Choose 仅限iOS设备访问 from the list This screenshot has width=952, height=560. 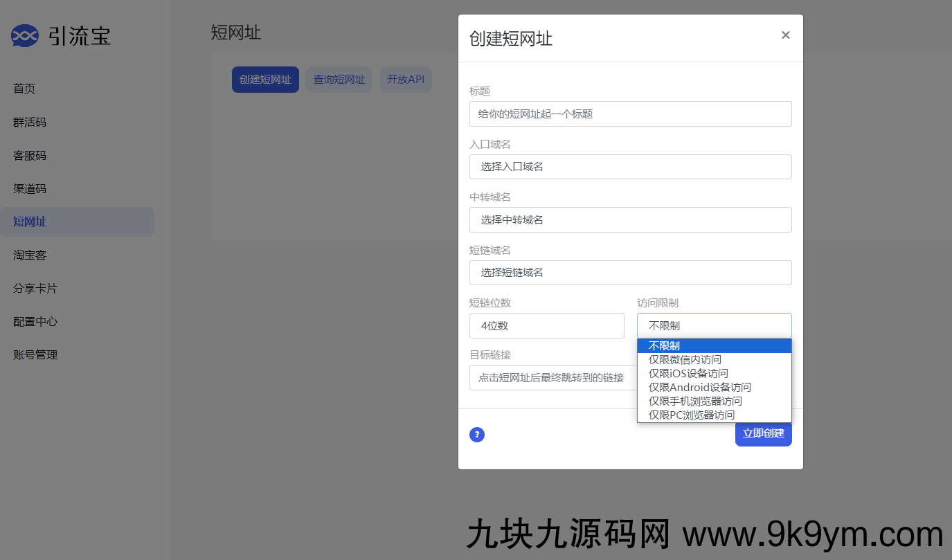pos(688,374)
